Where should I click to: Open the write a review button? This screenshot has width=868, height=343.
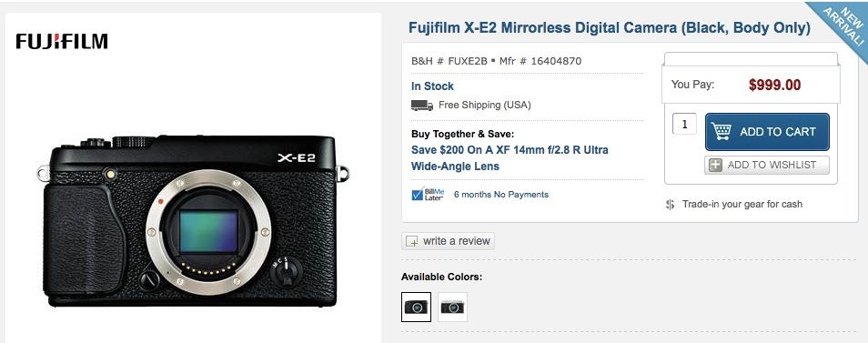point(448,241)
